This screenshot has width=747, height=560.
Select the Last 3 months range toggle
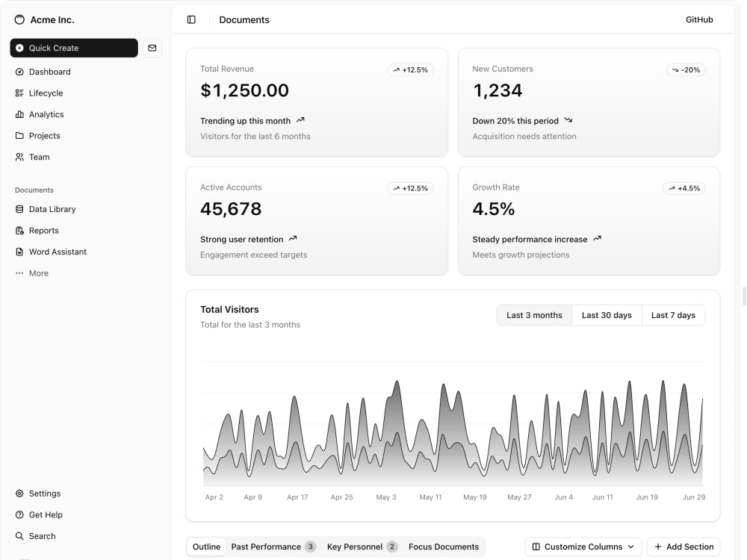pos(534,315)
